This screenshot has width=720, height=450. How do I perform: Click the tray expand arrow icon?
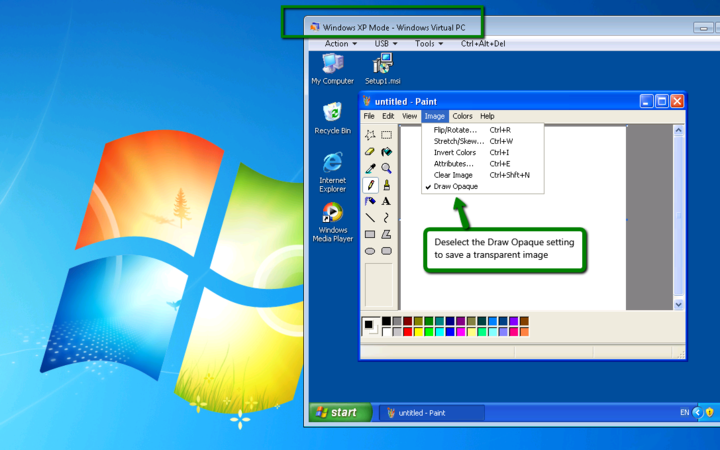click(x=698, y=412)
